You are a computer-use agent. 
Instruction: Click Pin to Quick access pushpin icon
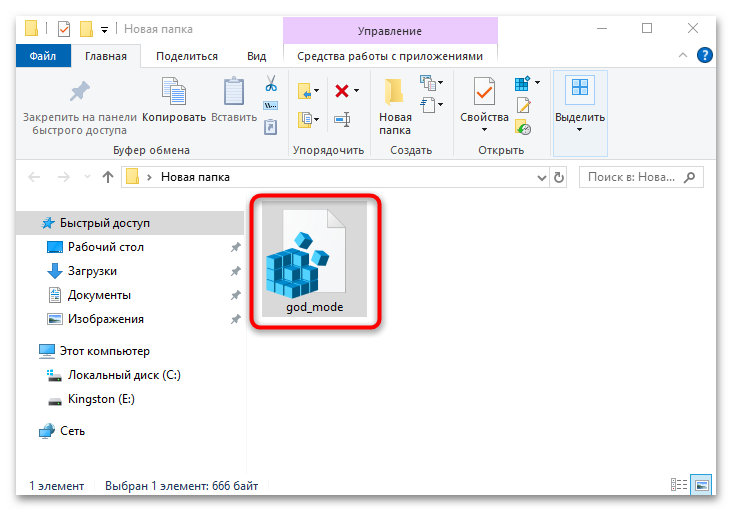pos(80,91)
